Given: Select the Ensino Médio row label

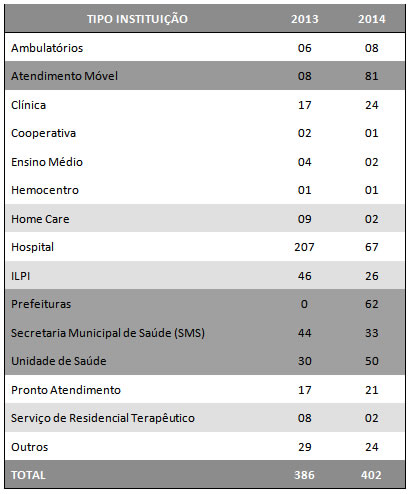Looking at the screenshot, I should pos(47,162).
